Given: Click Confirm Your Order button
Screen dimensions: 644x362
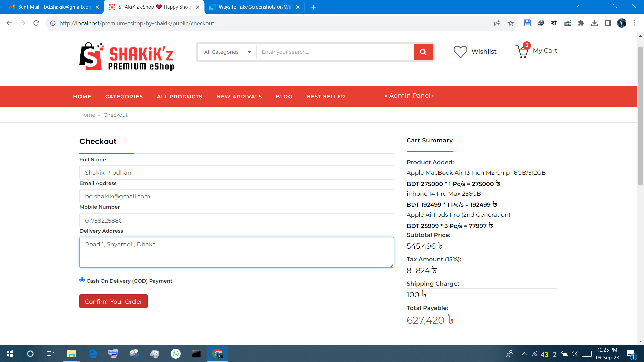Looking at the screenshot, I should pyautogui.click(x=113, y=301).
